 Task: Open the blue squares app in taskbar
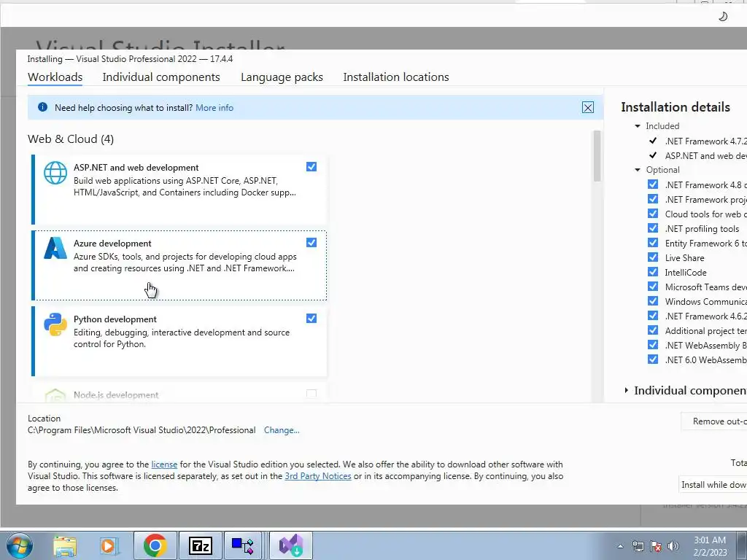243,545
